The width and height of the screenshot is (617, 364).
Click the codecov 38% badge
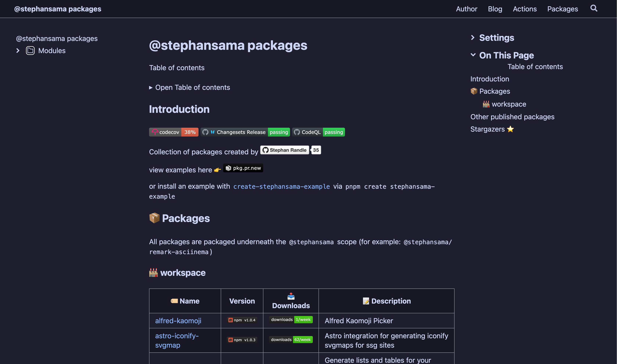tap(174, 132)
